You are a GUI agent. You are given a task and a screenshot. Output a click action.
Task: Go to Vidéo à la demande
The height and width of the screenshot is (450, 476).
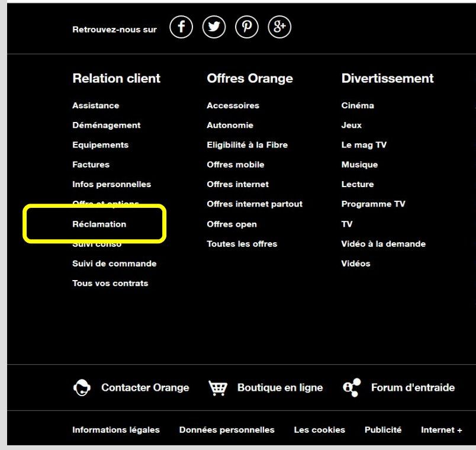coord(383,244)
